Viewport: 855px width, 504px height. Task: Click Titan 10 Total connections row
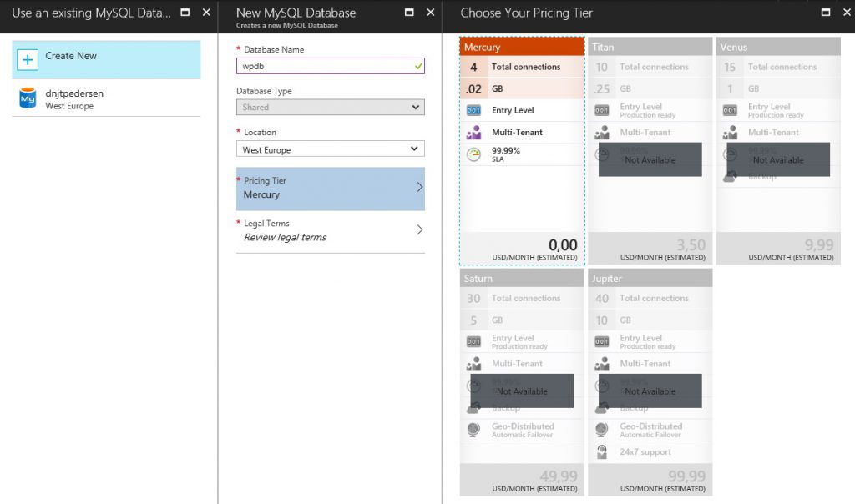point(650,67)
